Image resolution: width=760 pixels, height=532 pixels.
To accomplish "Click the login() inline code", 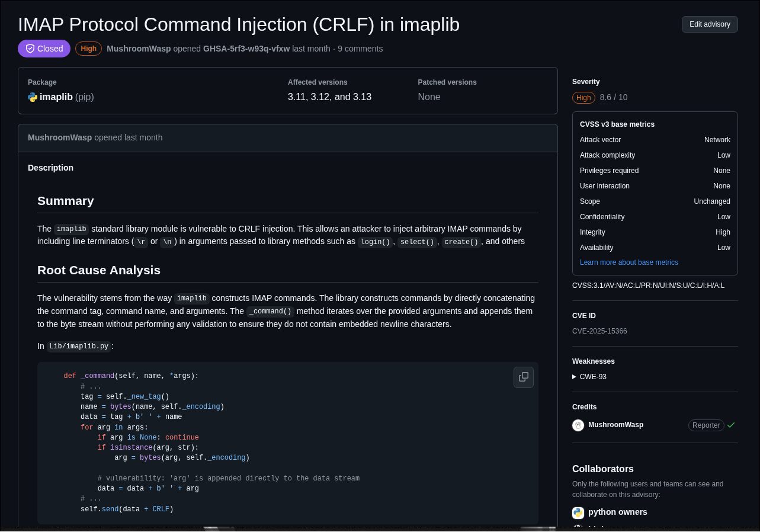I will click(x=376, y=242).
